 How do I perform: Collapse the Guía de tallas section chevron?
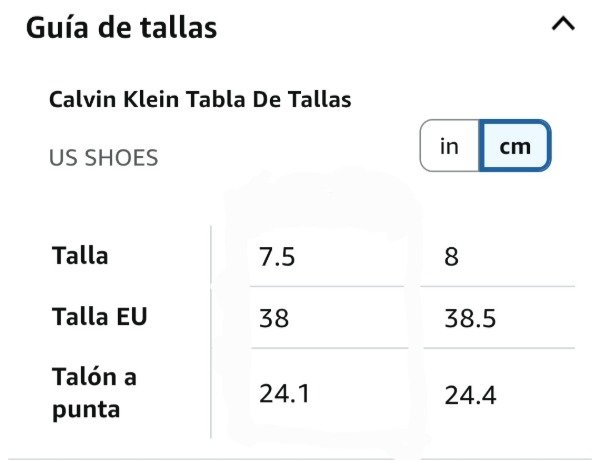click(x=563, y=25)
